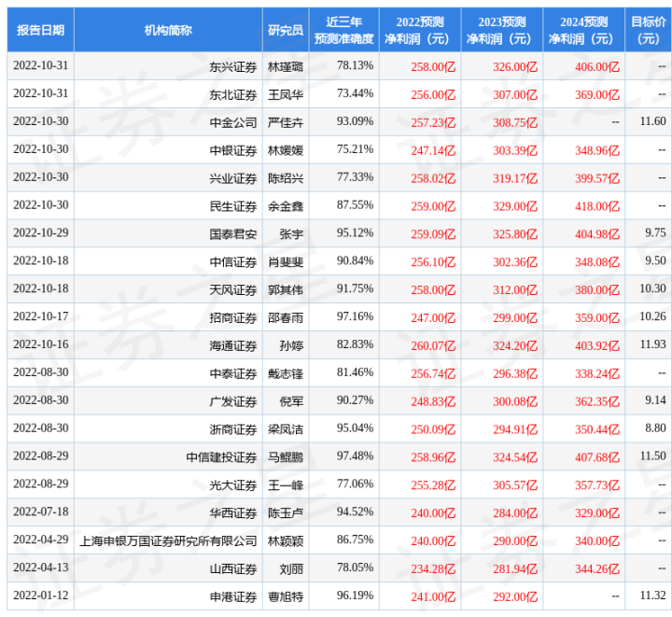Click the 报告日期 column header
The width and height of the screenshot is (672, 617).
click(x=40, y=30)
